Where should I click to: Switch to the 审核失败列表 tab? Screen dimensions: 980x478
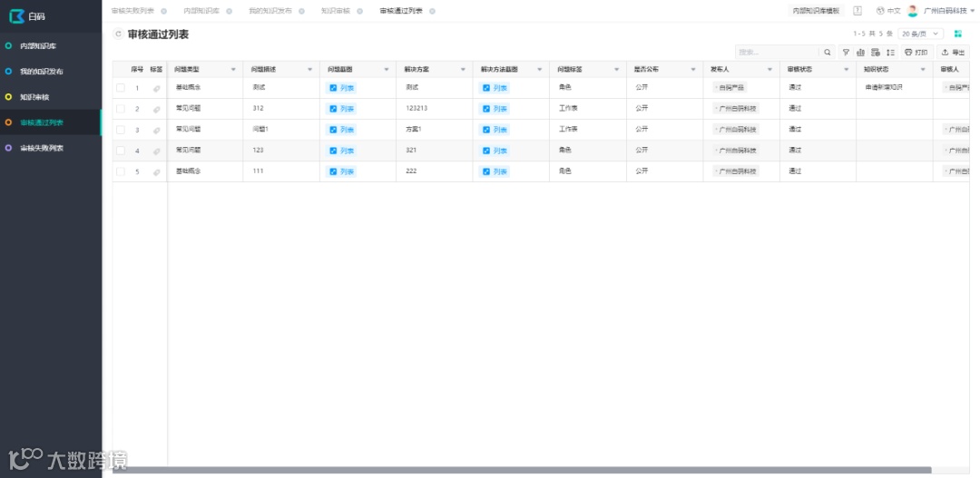pos(132,11)
